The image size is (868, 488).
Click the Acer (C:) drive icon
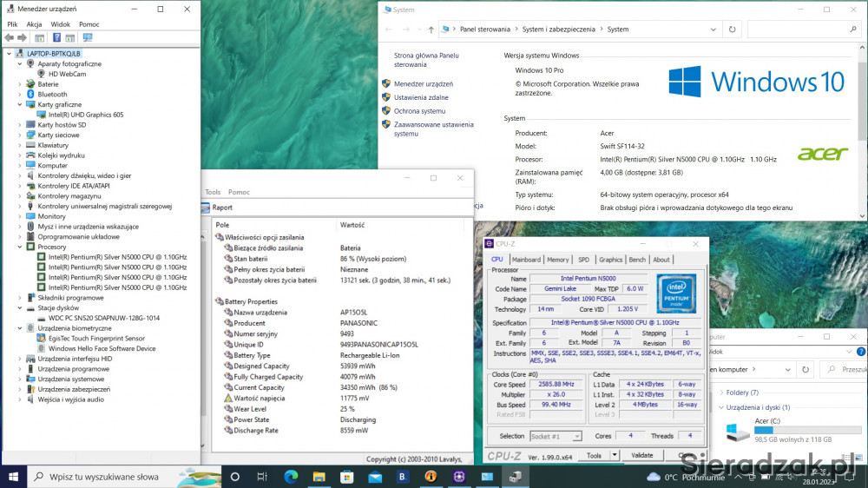pos(737,431)
